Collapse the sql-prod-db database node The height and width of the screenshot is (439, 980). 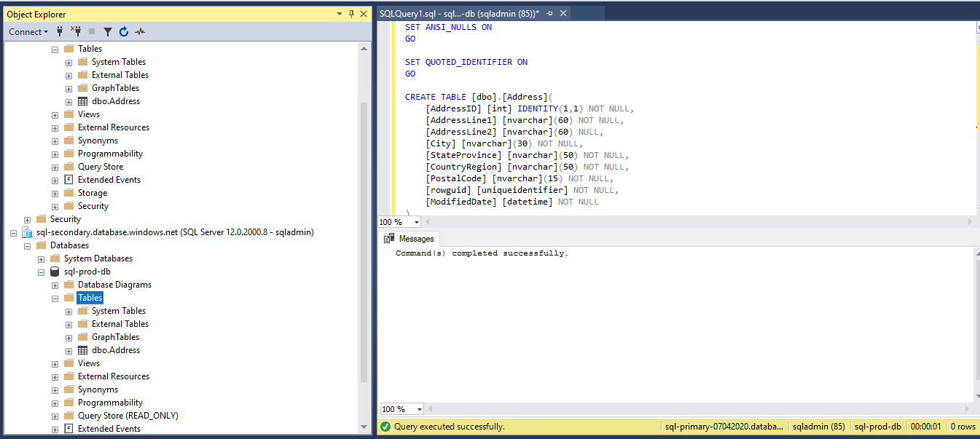click(41, 272)
